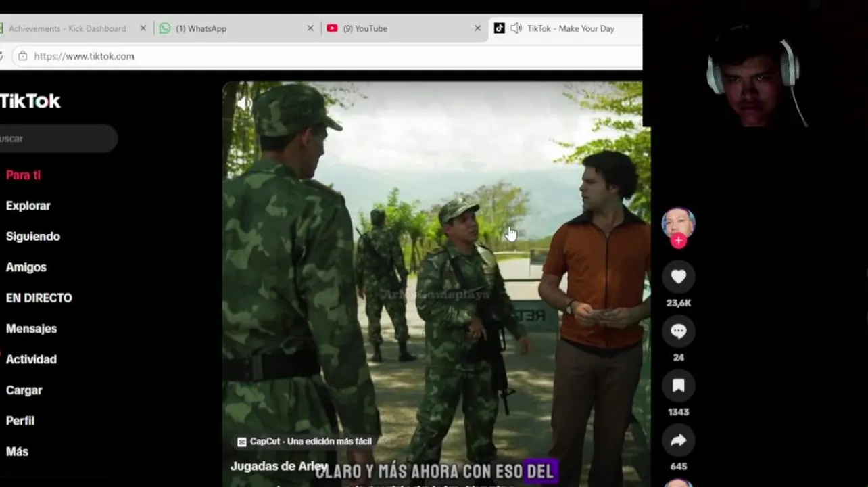Select the TikTok - Make Your Day tab
868x487 pixels.
(x=564, y=28)
